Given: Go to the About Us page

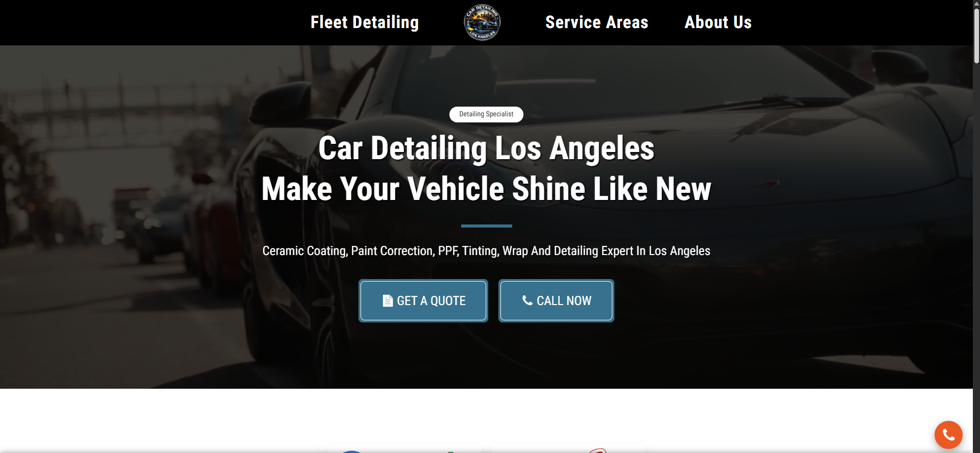Looking at the screenshot, I should (x=718, y=22).
